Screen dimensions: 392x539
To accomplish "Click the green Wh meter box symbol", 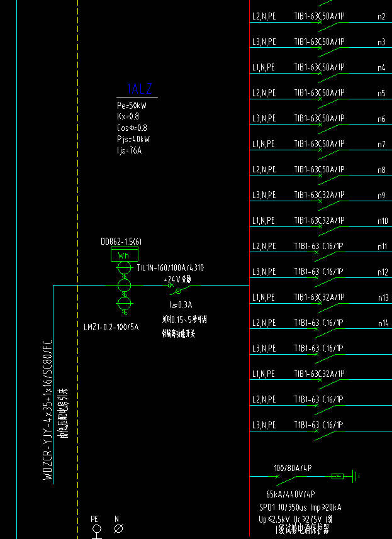I will click(124, 255).
